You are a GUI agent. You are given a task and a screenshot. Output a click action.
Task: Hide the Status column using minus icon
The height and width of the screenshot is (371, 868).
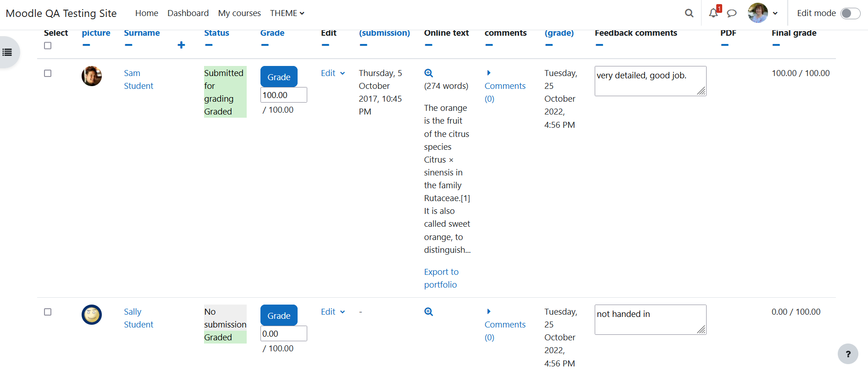pos(209,45)
